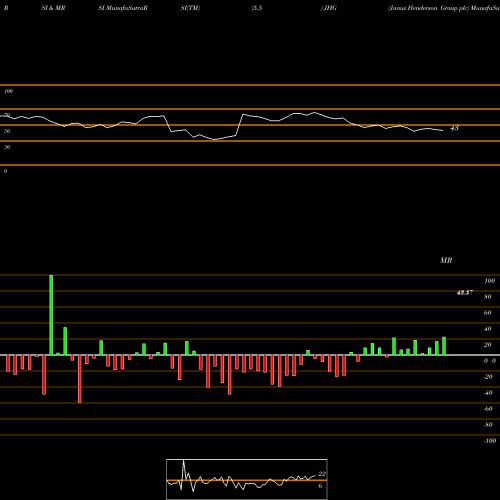Click the 20 label on MR axis
This screenshot has width=500, height=500.
pyautogui.click(x=488, y=345)
